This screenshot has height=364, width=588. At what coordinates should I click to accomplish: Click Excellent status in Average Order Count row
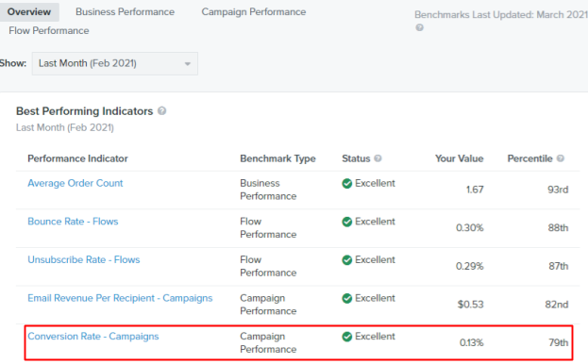[375, 183]
